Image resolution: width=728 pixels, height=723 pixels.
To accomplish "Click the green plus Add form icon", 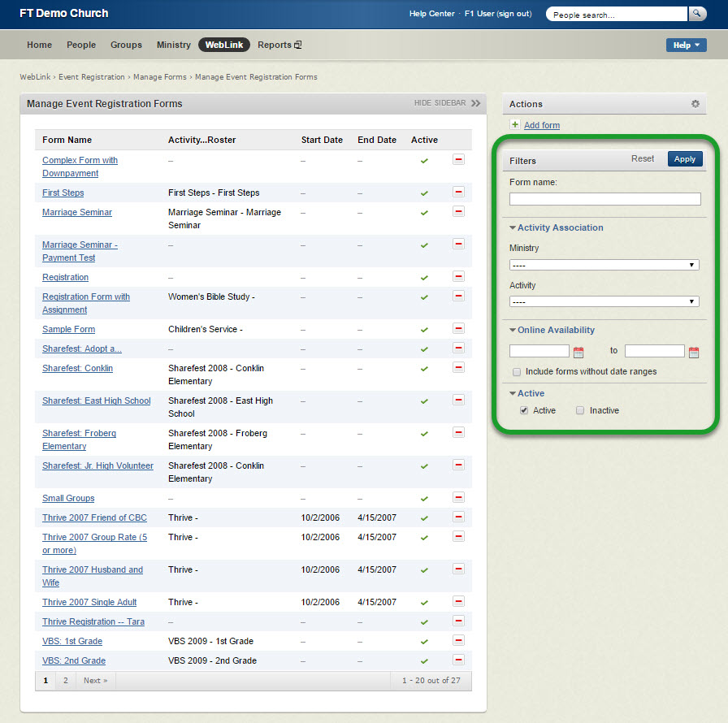I will [x=514, y=124].
